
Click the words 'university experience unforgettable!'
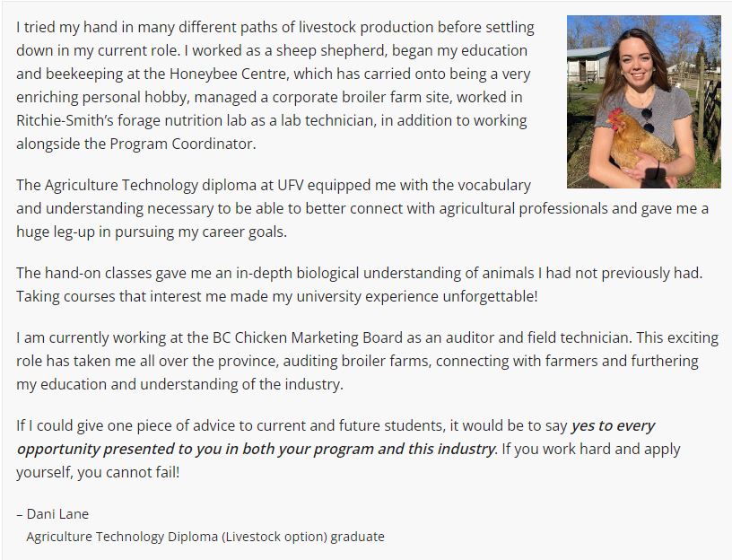[x=419, y=296]
